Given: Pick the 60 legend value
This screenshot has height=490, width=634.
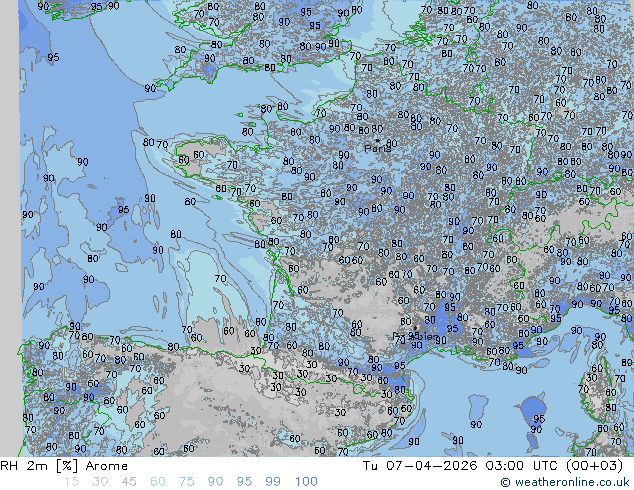Looking at the screenshot, I should coord(158,482).
